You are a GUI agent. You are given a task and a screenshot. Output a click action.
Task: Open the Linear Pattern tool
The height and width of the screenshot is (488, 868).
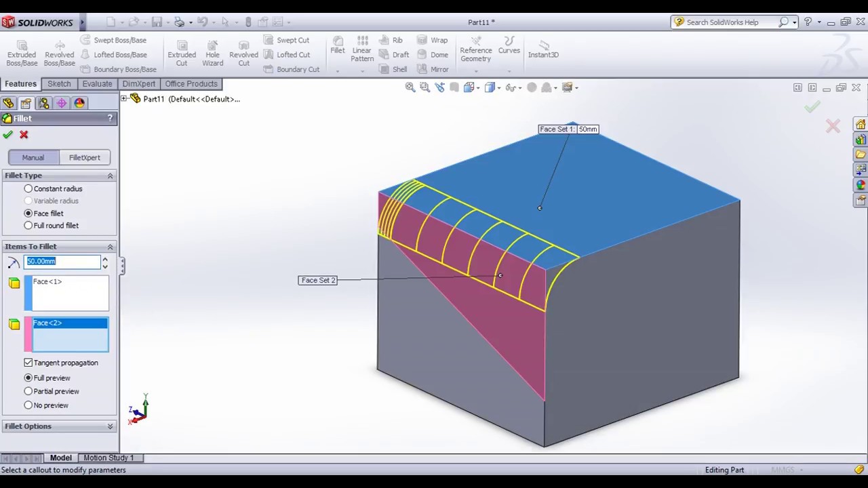(362, 49)
